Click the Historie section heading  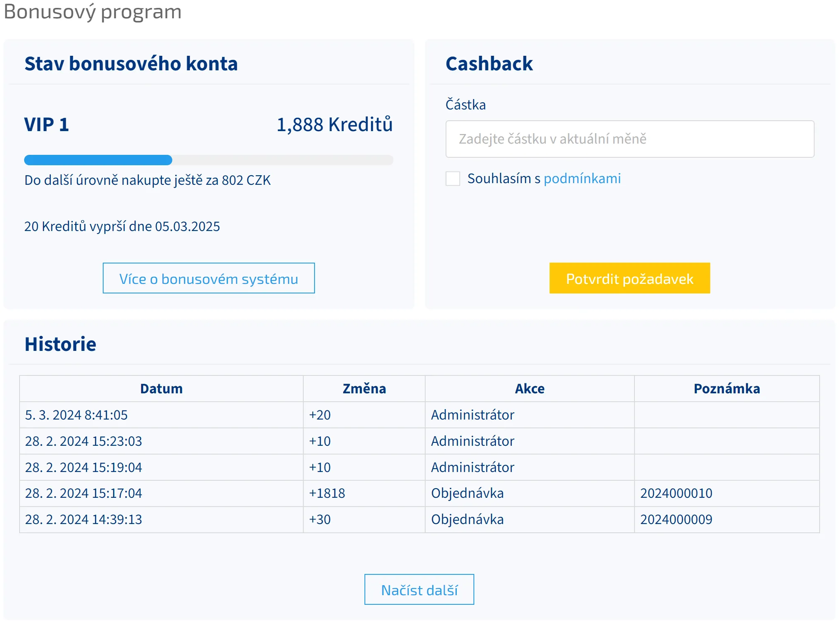[x=60, y=344]
